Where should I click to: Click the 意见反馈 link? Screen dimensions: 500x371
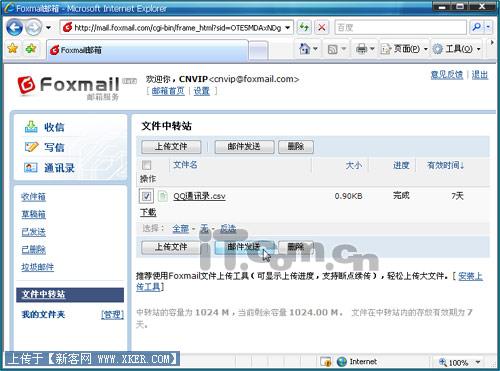point(447,75)
